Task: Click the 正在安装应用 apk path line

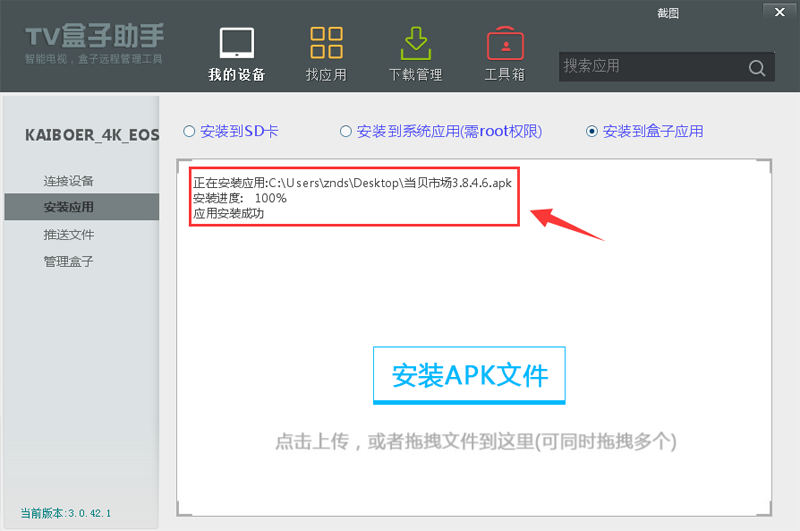Action: [x=352, y=183]
